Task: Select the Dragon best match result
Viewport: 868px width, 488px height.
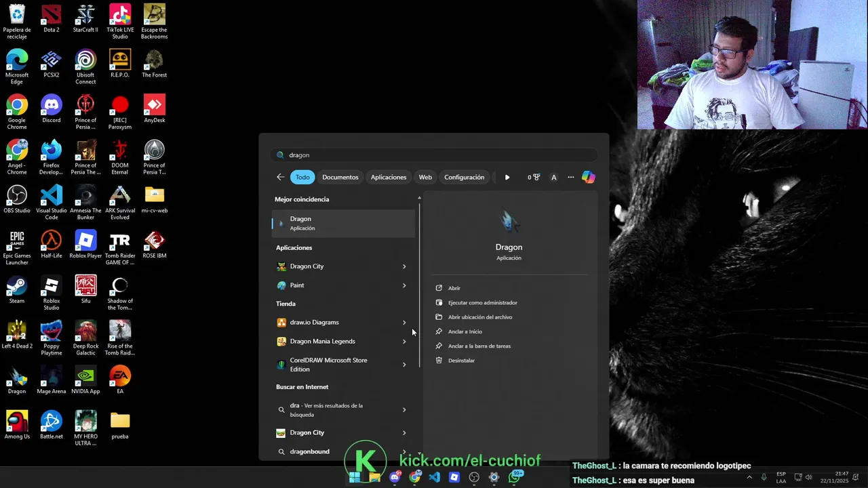Action: 343,223
